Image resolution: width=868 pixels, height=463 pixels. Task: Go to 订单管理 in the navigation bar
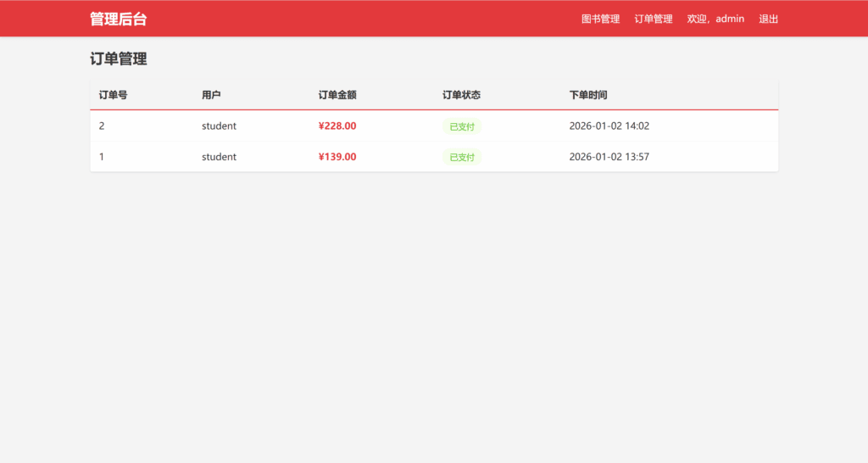coord(653,19)
